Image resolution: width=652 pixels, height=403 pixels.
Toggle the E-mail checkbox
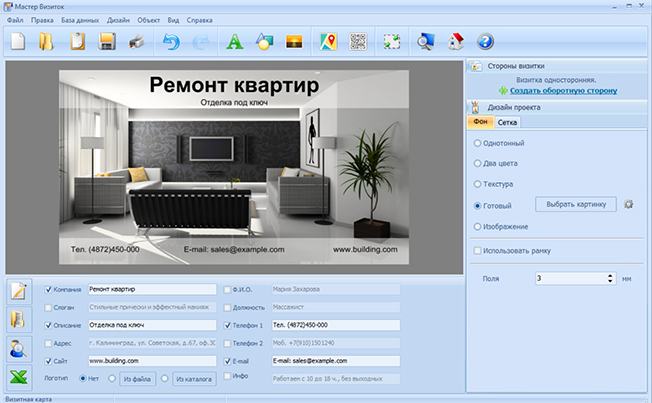[227, 361]
